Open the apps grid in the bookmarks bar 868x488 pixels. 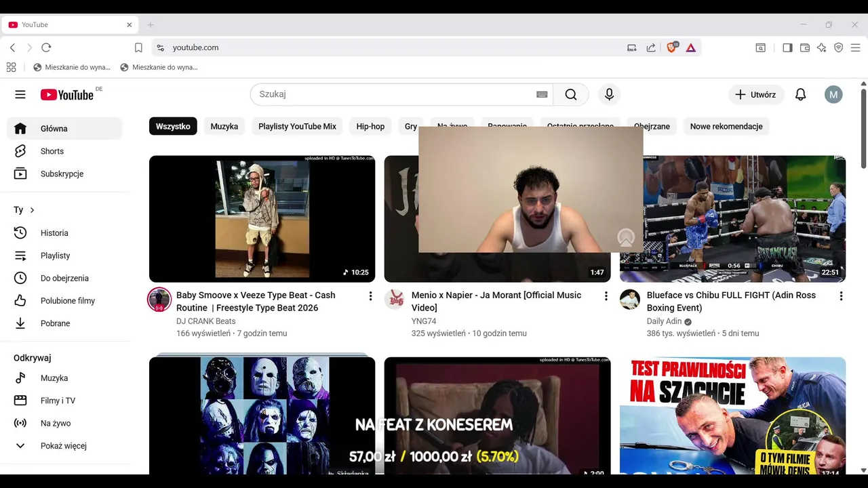(x=11, y=67)
